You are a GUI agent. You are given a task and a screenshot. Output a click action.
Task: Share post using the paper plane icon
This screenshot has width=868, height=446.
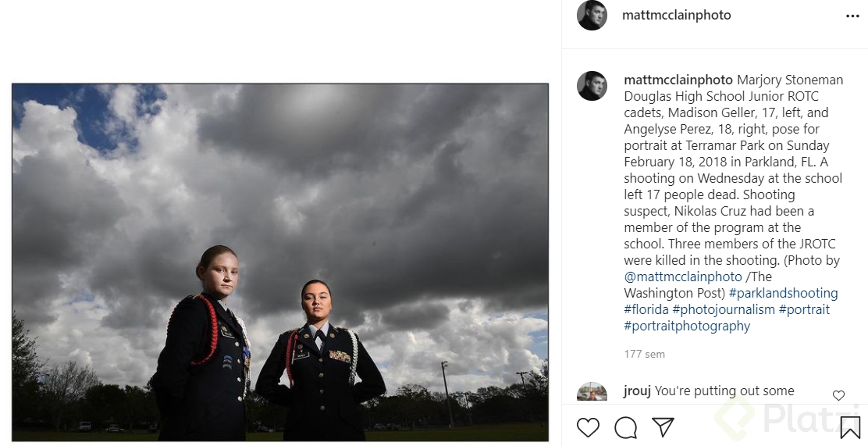[x=663, y=427]
